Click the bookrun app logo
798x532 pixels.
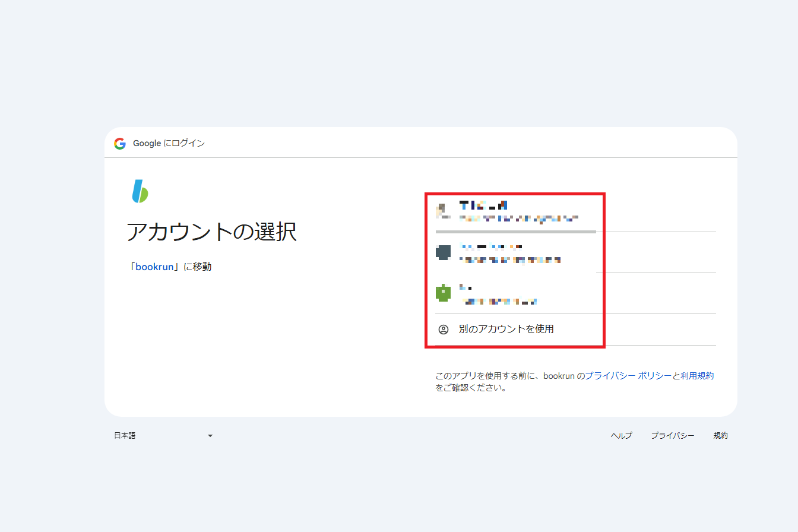pos(140,191)
